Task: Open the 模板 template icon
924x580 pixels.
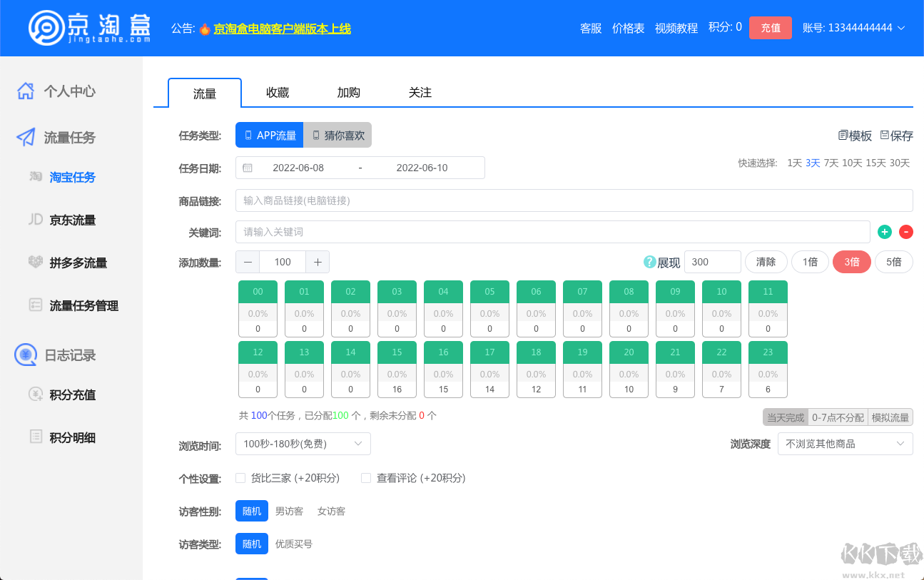Action: [x=843, y=136]
